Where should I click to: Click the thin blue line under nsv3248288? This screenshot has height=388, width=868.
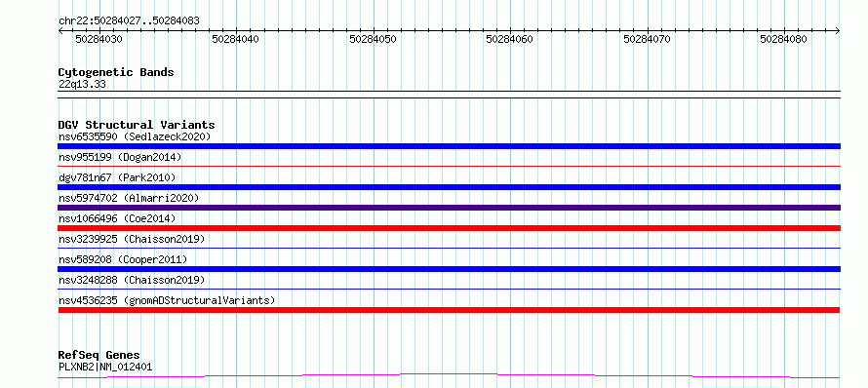pyautogui.click(x=449, y=289)
